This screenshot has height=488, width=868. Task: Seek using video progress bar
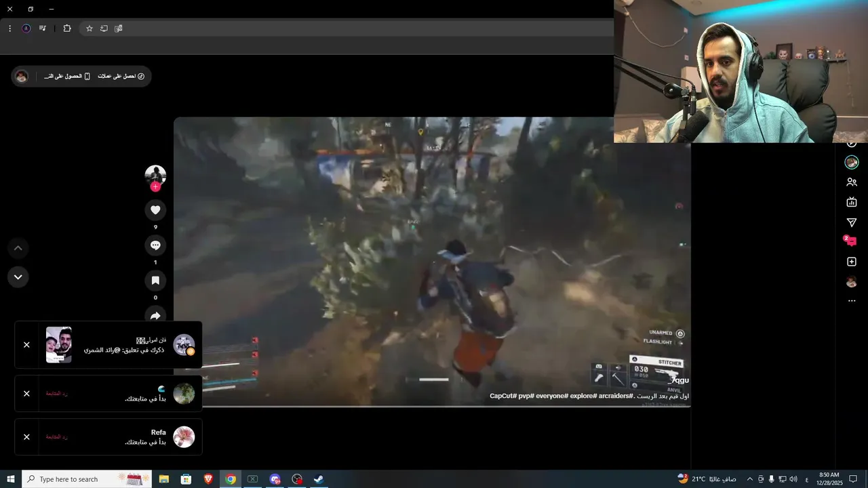pyautogui.click(x=432, y=406)
